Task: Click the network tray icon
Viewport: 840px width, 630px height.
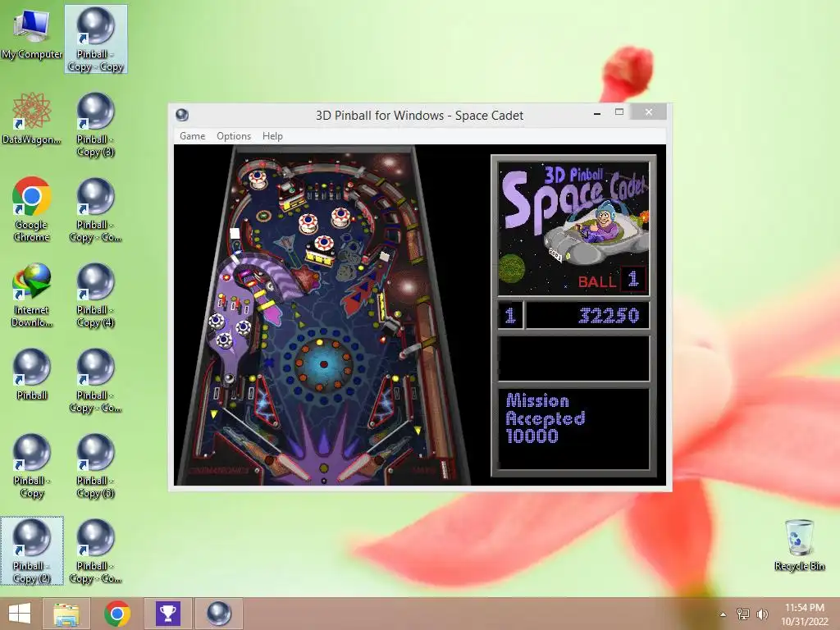Action: click(x=743, y=614)
